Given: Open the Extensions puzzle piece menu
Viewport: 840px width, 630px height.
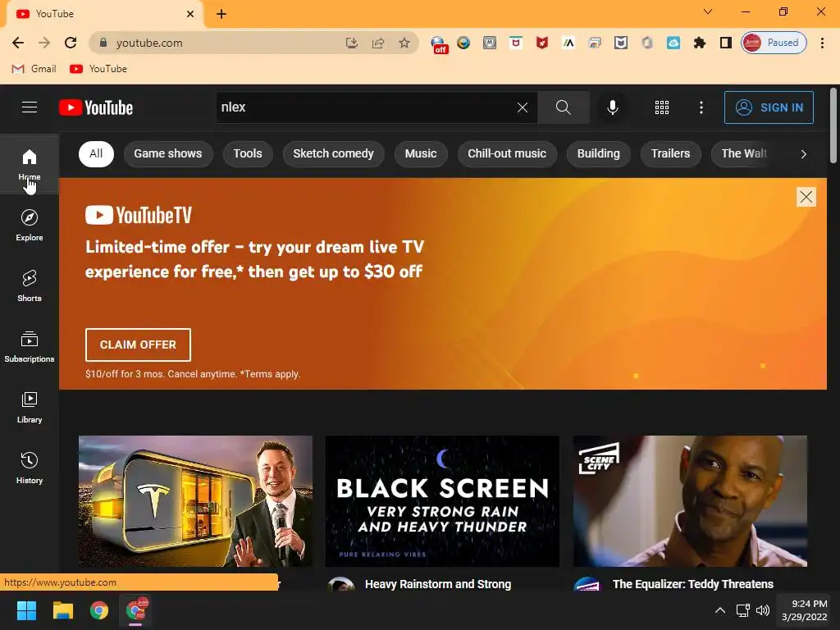Looking at the screenshot, I should click(x=700, y=43).
